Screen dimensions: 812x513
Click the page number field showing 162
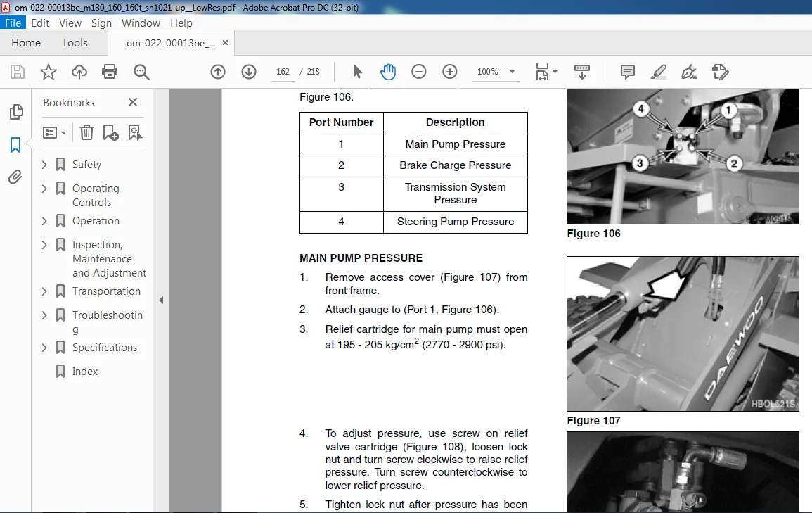click(x=283, y=72)
